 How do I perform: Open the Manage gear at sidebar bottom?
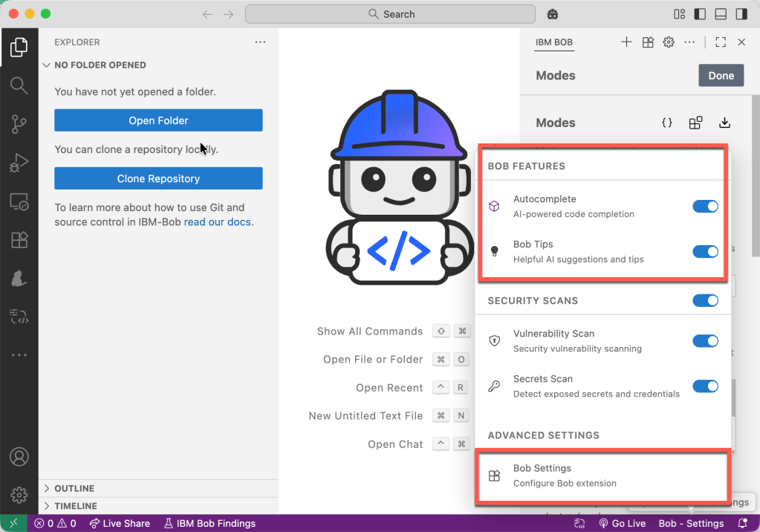(19, 494)
